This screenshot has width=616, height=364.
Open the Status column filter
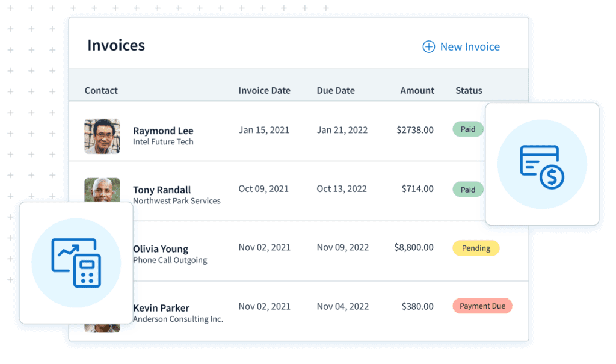click(468, 90)
